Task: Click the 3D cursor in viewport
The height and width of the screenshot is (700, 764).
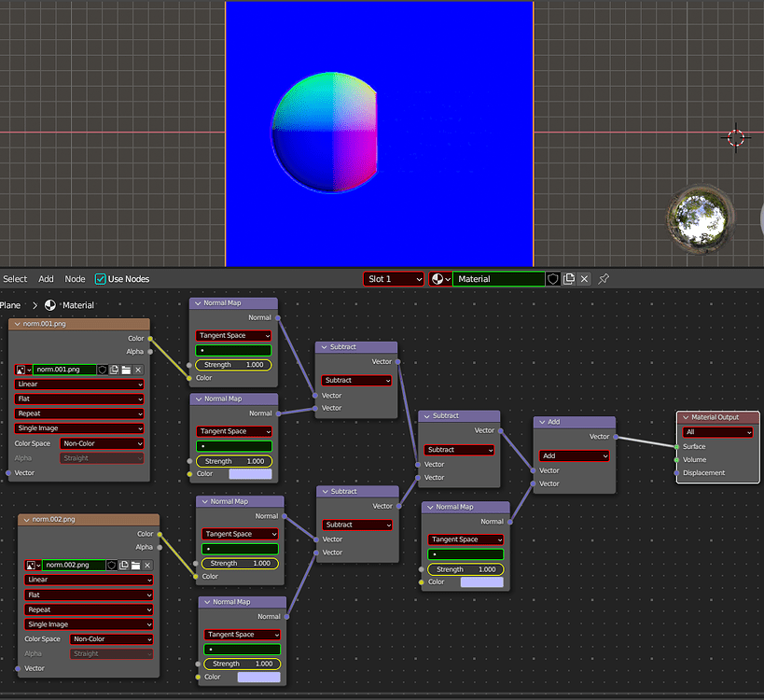Action: point(736,137)
